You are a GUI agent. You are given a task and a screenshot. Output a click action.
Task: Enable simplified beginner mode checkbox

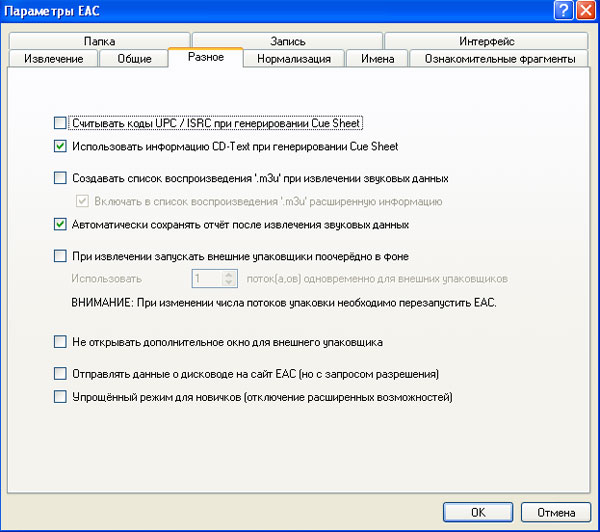point(60,397)
